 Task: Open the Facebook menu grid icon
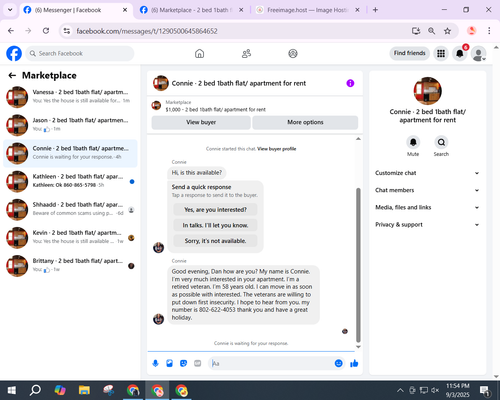point(441,53)
